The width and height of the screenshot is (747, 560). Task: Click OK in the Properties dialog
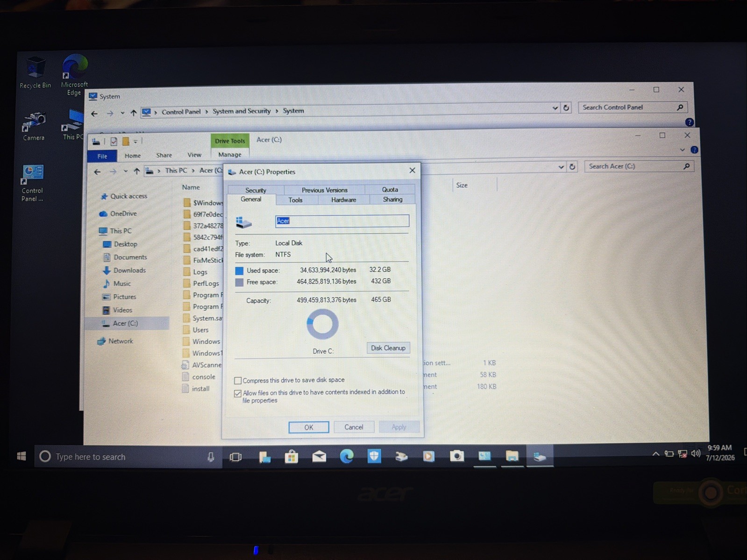click(309, 427)
